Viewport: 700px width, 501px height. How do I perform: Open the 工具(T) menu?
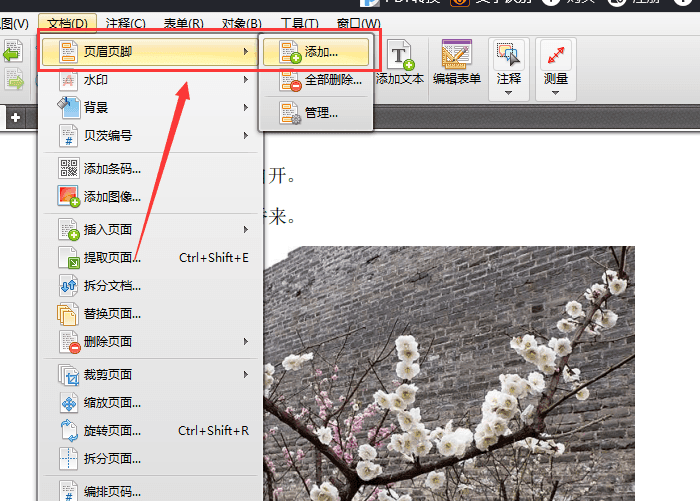pos(300,23)
